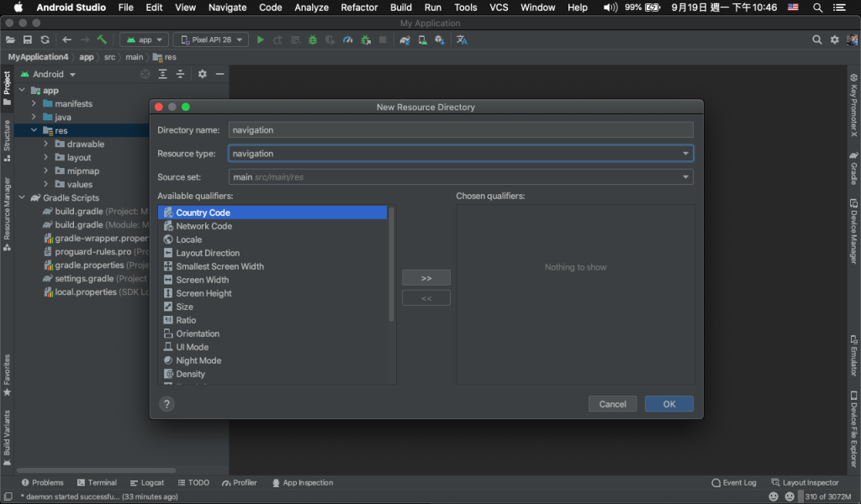Click the OK button
The width and height of the screenshot is (861, 504).
click(x=668, y=404)
